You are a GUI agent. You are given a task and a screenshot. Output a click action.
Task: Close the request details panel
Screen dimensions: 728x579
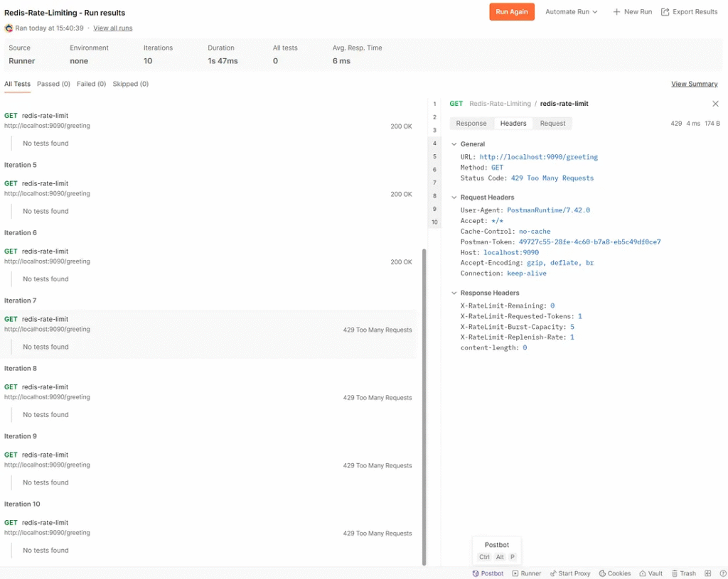715,104
